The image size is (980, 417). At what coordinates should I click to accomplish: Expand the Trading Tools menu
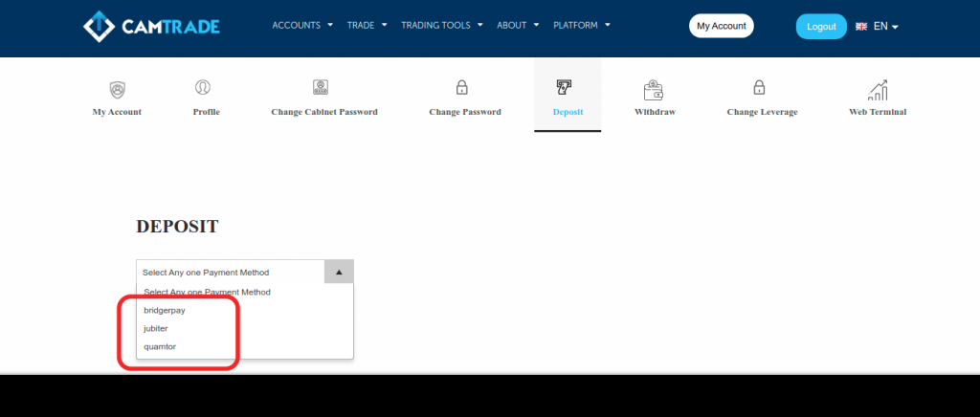click(x=442, y=26)
